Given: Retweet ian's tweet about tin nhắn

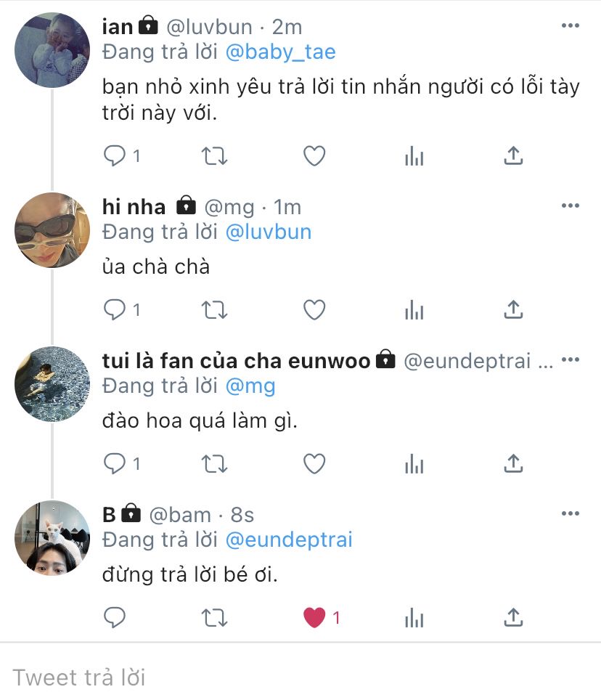Looking at the screenshot, I should [x=214, y=156].
